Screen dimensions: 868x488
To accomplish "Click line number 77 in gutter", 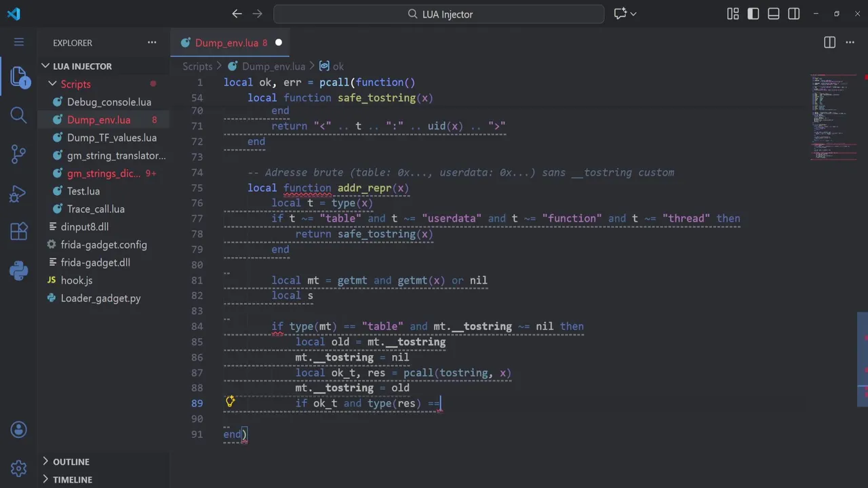I will coord(197,218).
